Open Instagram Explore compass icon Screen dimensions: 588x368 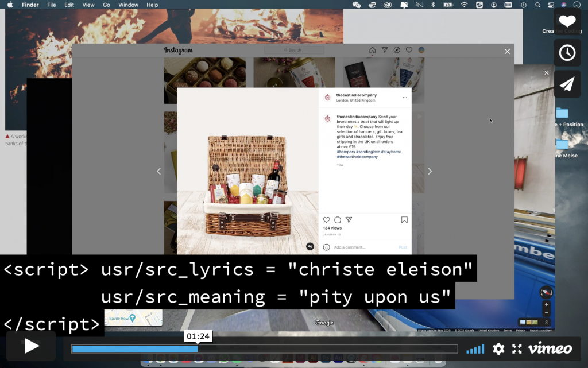tap(397, 50)
